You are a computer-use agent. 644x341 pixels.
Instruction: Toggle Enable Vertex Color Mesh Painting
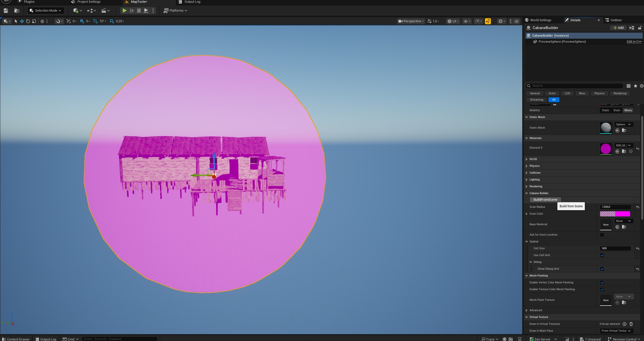click(602, 283)
